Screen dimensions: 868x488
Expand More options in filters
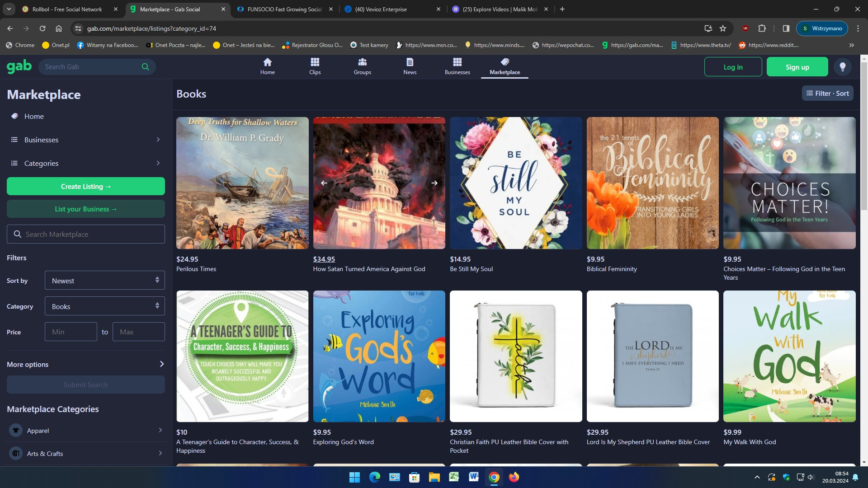coord(85,364)
